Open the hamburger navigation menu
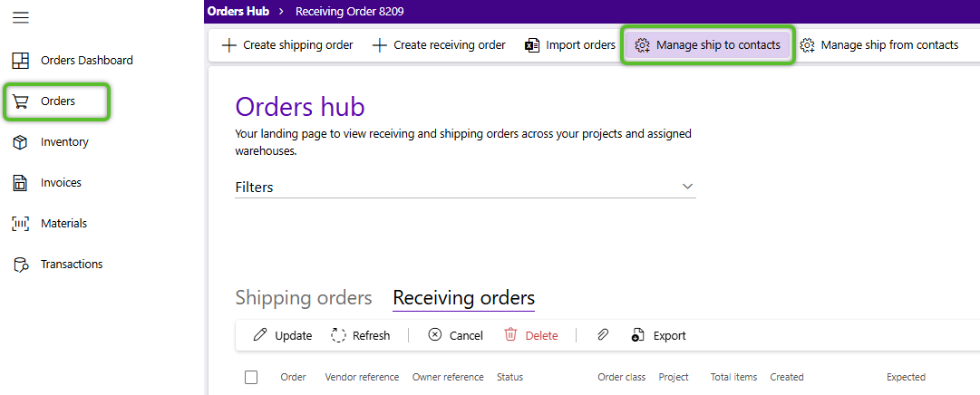This screenshot has width=980, height=395. pos(21,18)
